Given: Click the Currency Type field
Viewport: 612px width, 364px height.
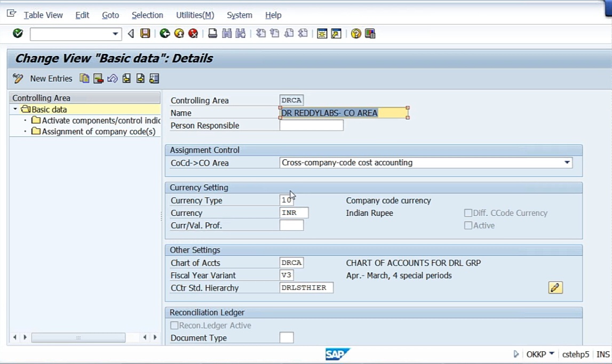Looking at the screenshot, I should pyautogui.click(x=287, y=200).
